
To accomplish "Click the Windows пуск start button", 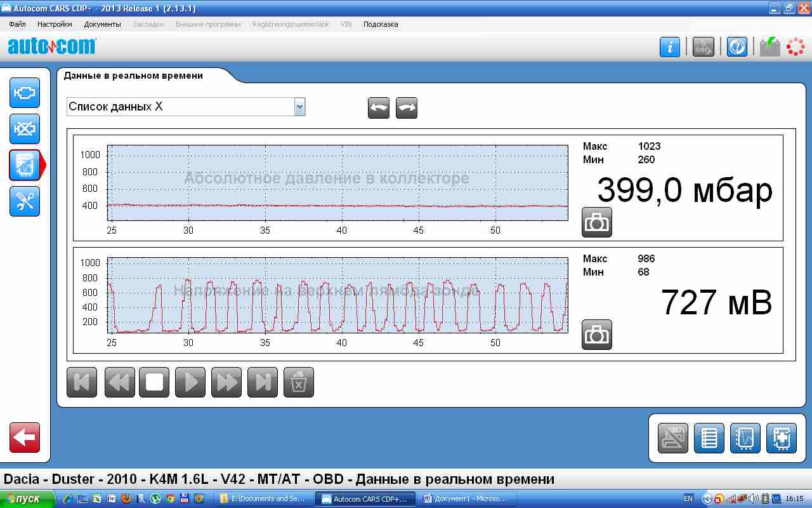I will point(22,499).
